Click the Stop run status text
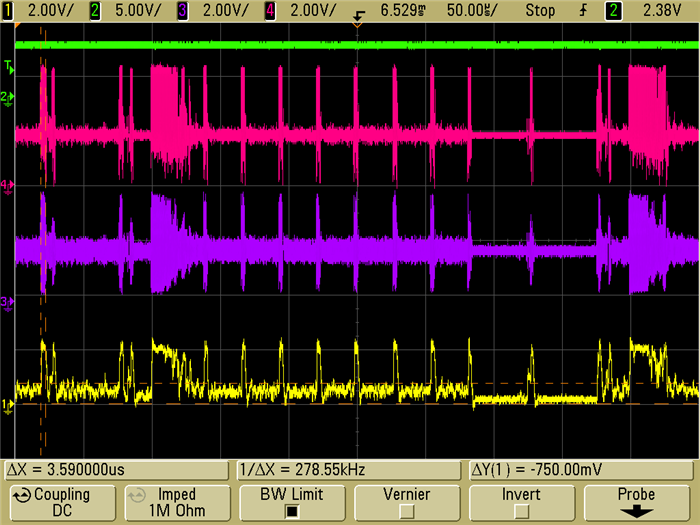 [x=540, y=10]
